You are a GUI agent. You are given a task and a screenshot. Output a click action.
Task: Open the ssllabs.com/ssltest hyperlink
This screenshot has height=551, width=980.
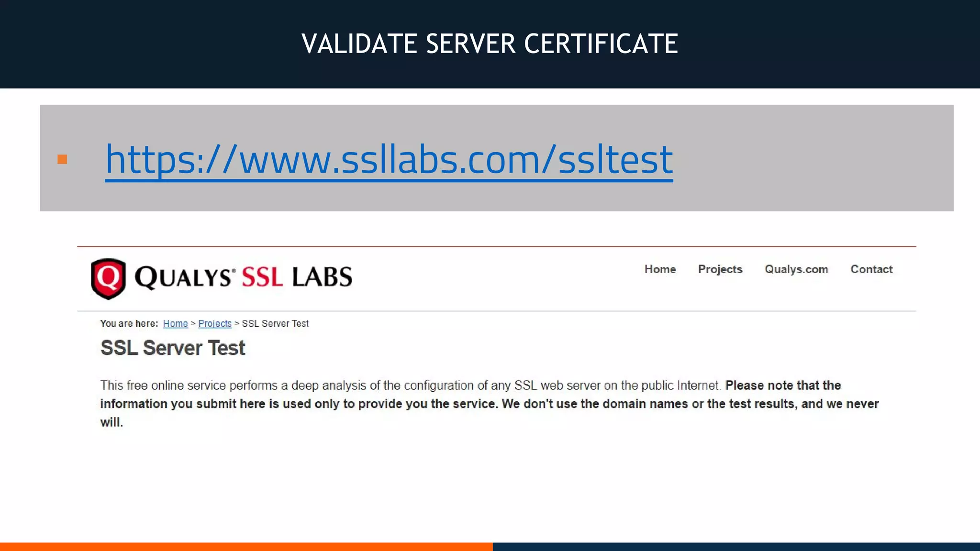(x=389, y=160)
